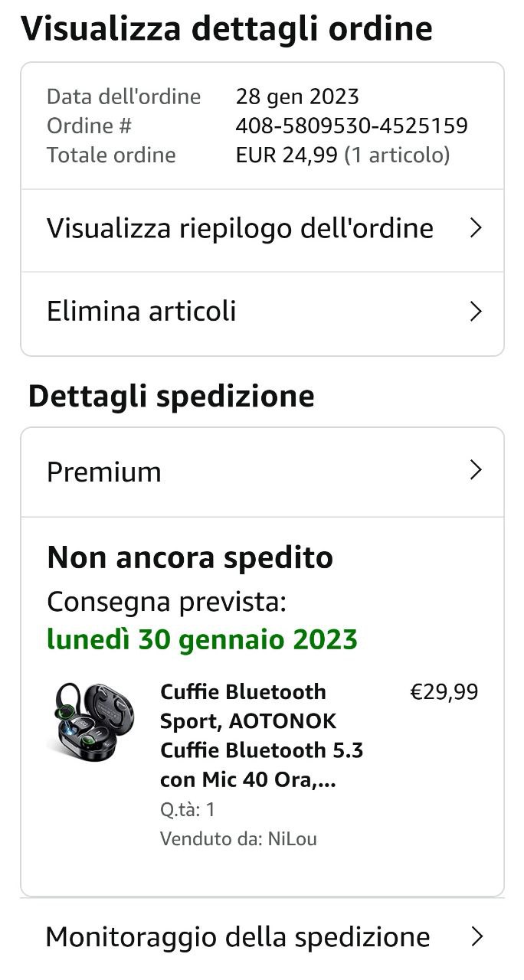The width and height of the screenshot is (524, 980).
Task: Open Monitoraggio della spedizione tracking
Action: tap(262, 937)
